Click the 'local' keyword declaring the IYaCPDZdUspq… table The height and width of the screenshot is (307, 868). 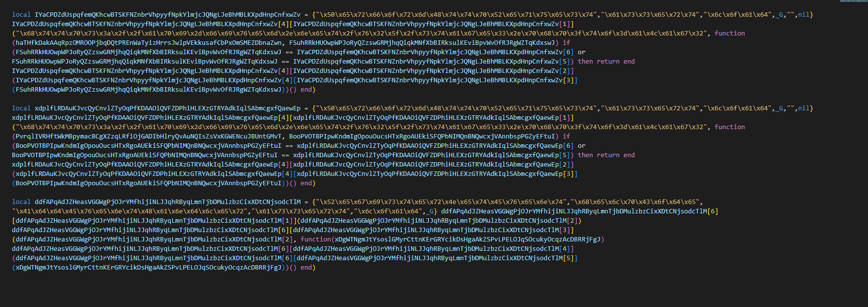[21, 15]
